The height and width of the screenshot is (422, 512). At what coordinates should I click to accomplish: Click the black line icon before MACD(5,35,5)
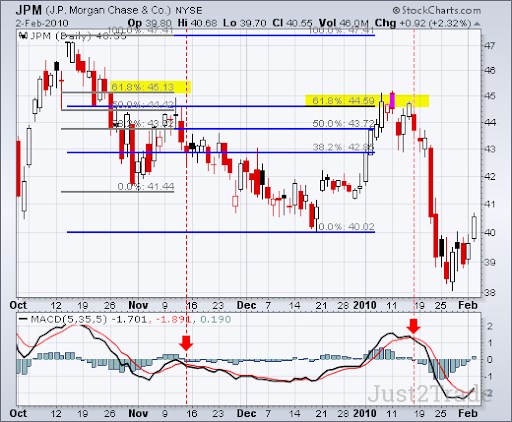click(23, 319)
